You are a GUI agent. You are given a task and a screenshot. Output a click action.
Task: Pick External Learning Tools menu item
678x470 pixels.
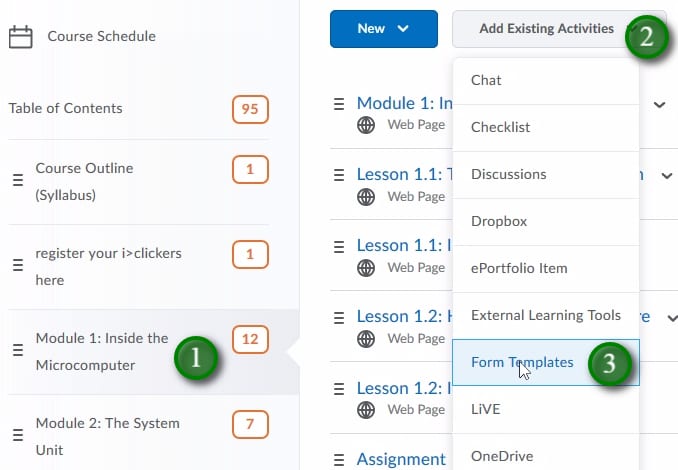click(545, 315)
